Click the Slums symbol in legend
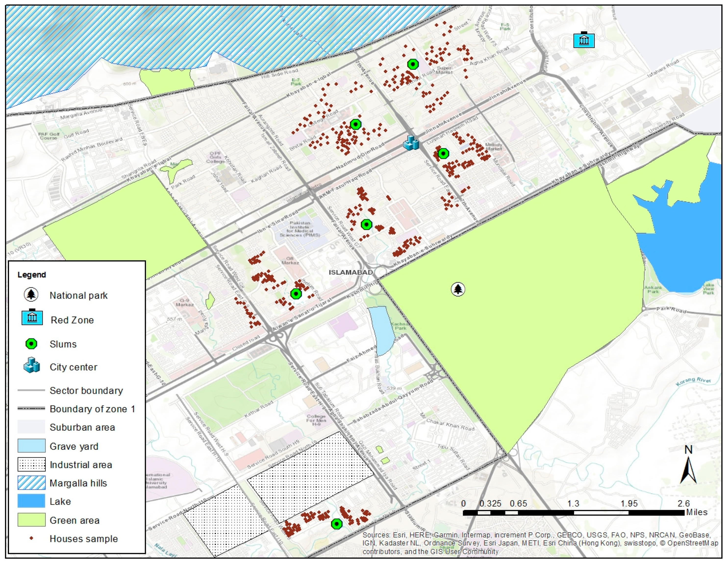Viewport: 728px width, 565px height. click(31, 344)
